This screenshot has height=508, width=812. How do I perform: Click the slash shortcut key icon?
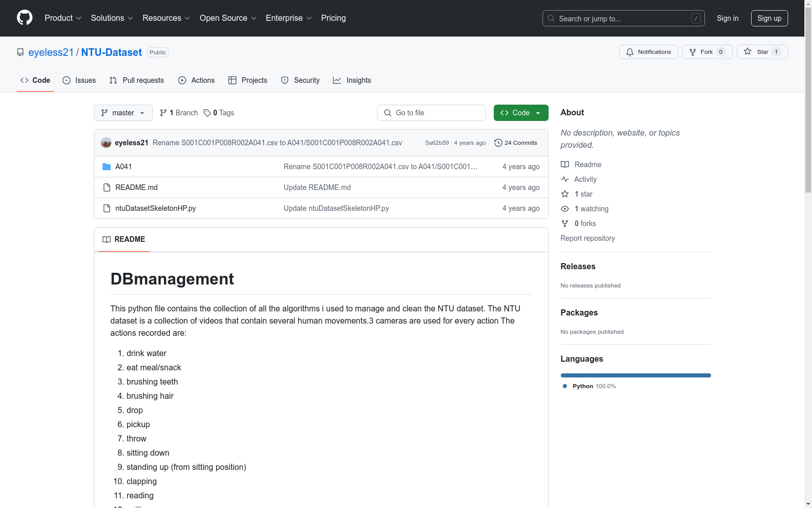[x=696, y=18]
